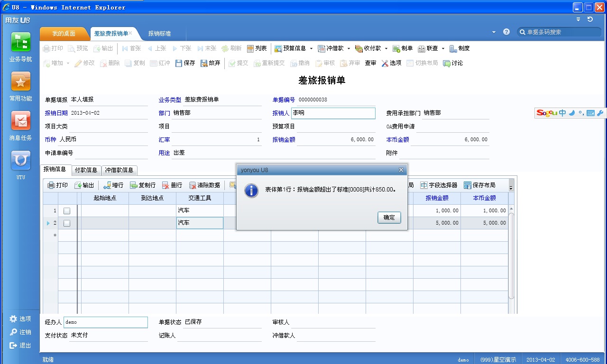Click the 删行 delete row icon

pyautogui.click(x=166, y=185)
